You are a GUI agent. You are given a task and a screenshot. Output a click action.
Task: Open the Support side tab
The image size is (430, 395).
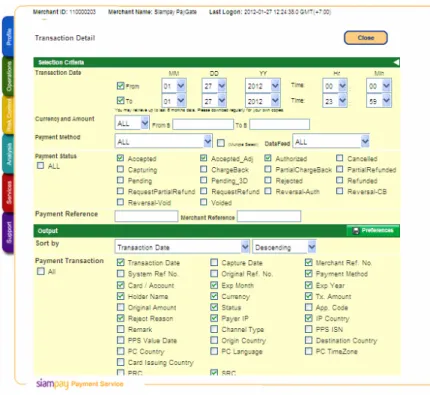[8, 233]
